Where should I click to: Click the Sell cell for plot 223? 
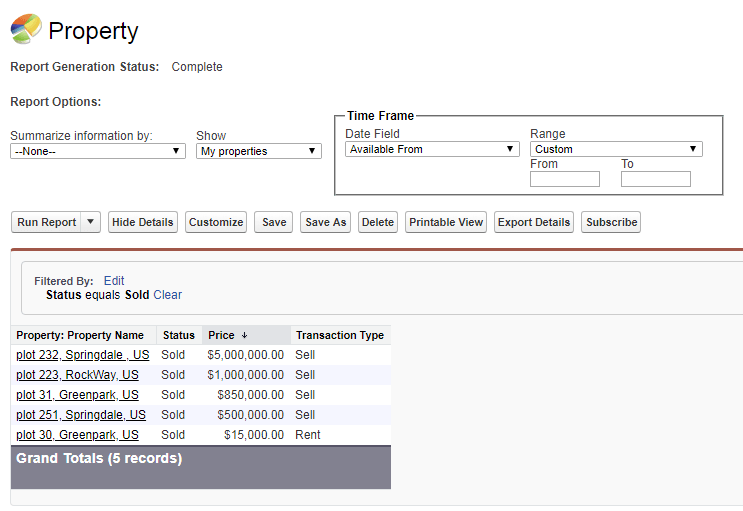(x=305, y=375)
